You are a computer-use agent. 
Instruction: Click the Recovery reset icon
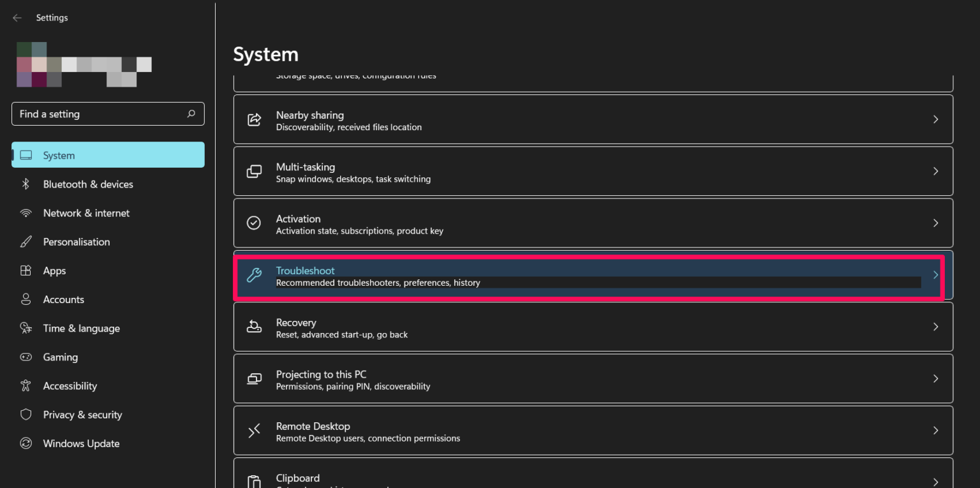[254, 327]
